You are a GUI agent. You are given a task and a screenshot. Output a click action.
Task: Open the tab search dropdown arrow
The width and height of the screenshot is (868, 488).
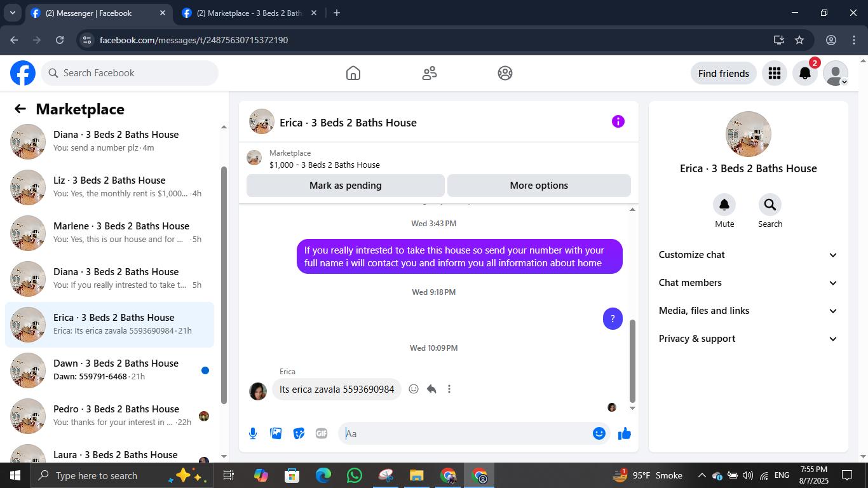coord(12,13)
